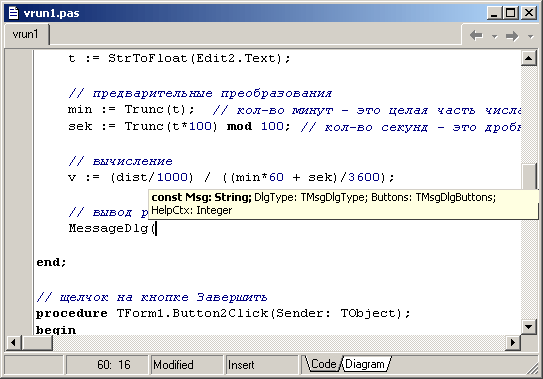Viewport: 543px width, 379px height.
Task: Click the 'end;' keyword line
Action: point(51,262)
